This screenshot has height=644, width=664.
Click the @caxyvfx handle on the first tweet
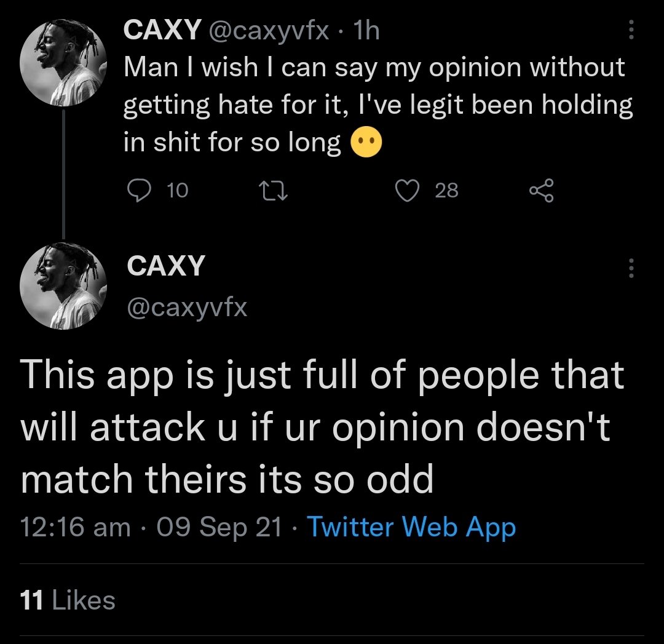[269, 30]
